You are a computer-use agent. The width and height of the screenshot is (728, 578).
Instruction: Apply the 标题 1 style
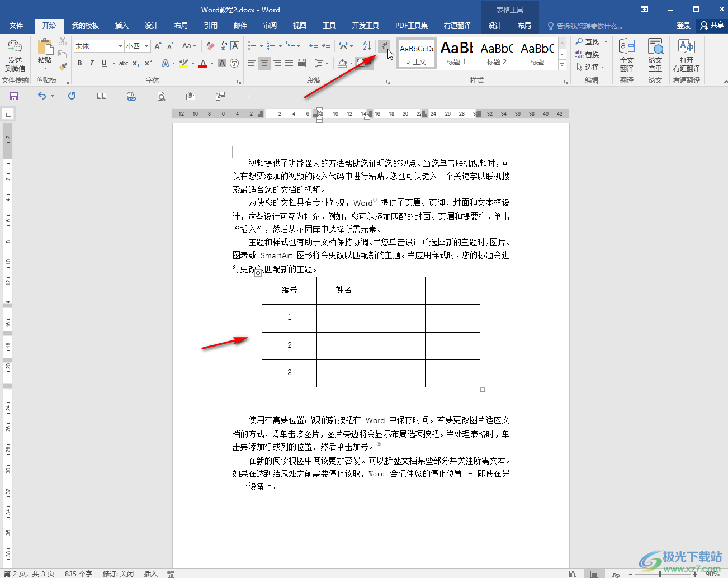tap(456, 54)
